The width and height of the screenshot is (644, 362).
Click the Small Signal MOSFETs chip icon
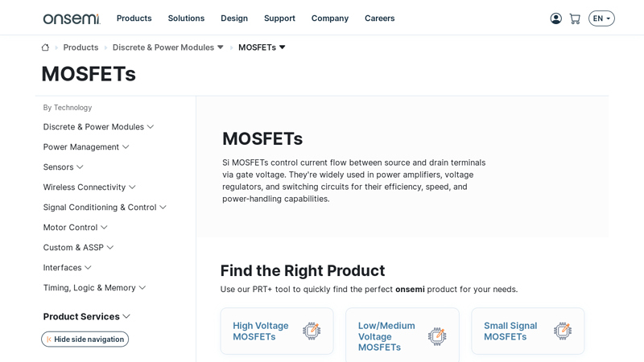click(x=563, y=331)
